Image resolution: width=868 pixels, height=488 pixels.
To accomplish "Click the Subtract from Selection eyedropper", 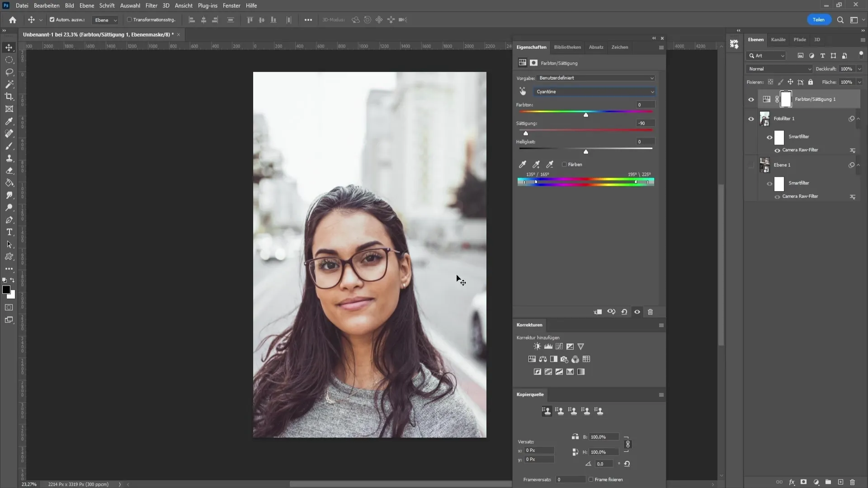I will coord(550,164).
